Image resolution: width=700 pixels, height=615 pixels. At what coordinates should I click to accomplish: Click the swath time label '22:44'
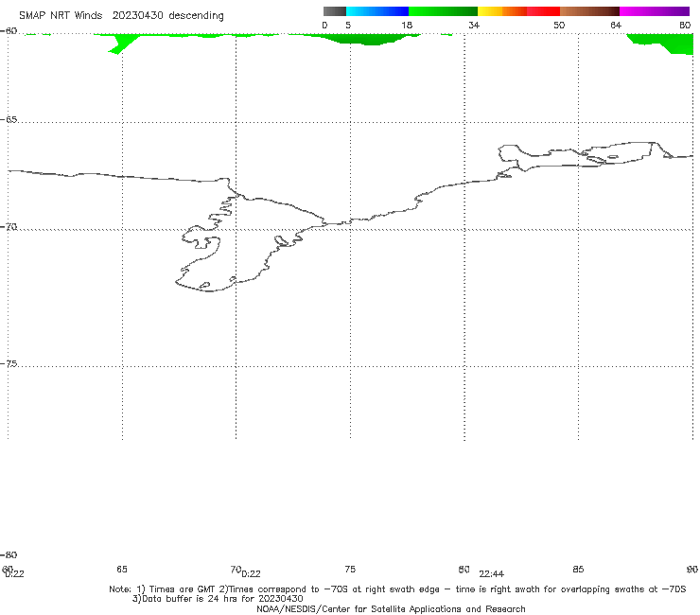pos(492,574)
